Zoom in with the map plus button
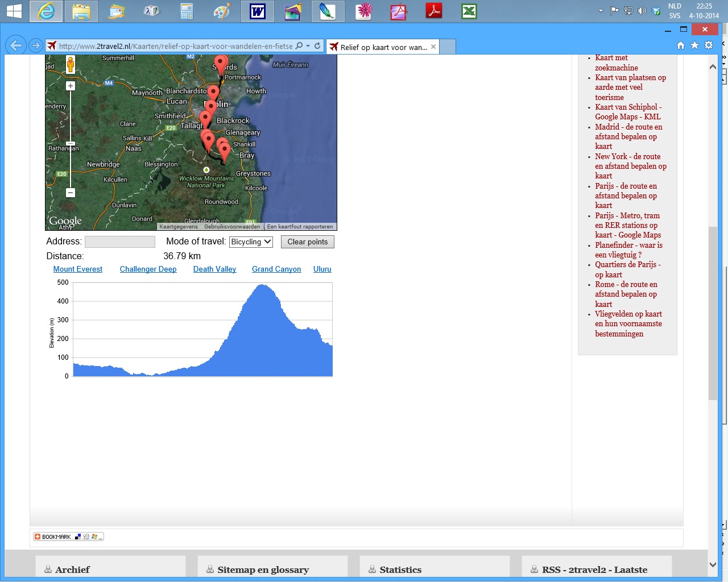 (x=71, y=86)
